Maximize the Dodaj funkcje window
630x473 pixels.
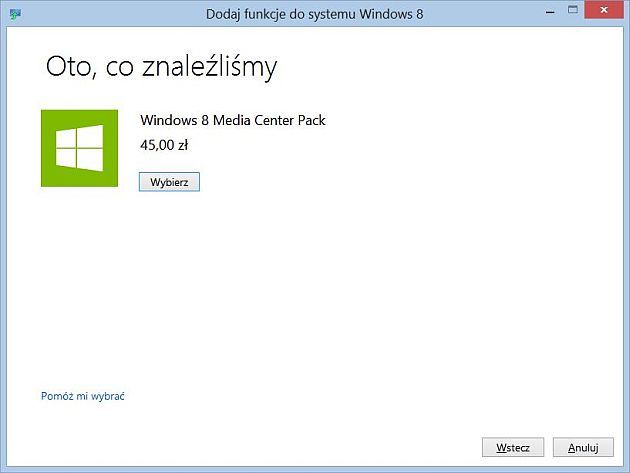573,10
